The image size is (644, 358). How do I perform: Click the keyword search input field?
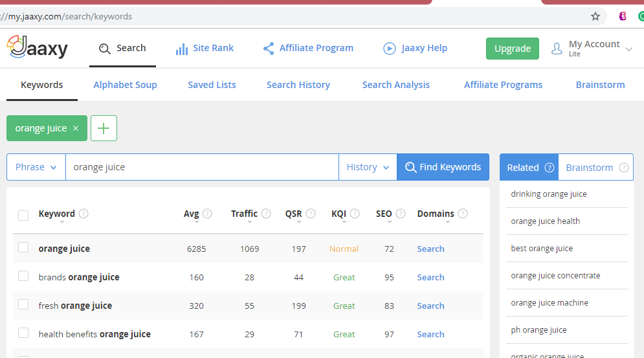coord(202,167)
